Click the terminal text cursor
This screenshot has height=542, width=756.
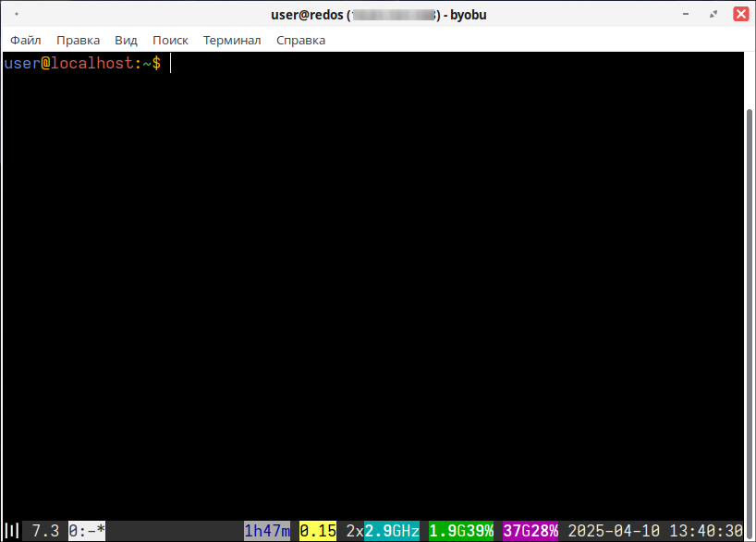click(x=171, y=63)
